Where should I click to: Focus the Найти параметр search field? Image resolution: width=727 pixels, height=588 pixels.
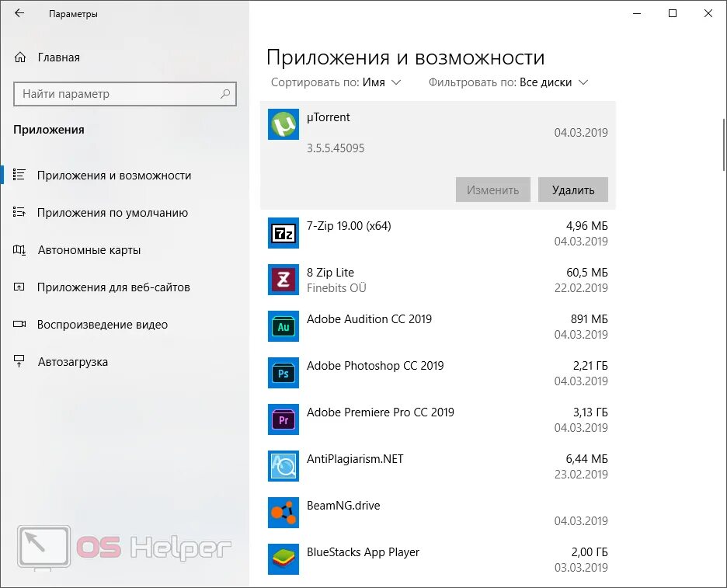coord(125,94)
